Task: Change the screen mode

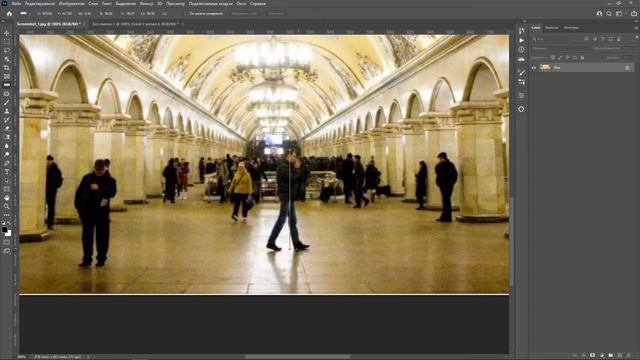Action: pyautogui.click(x=7, y=251)
